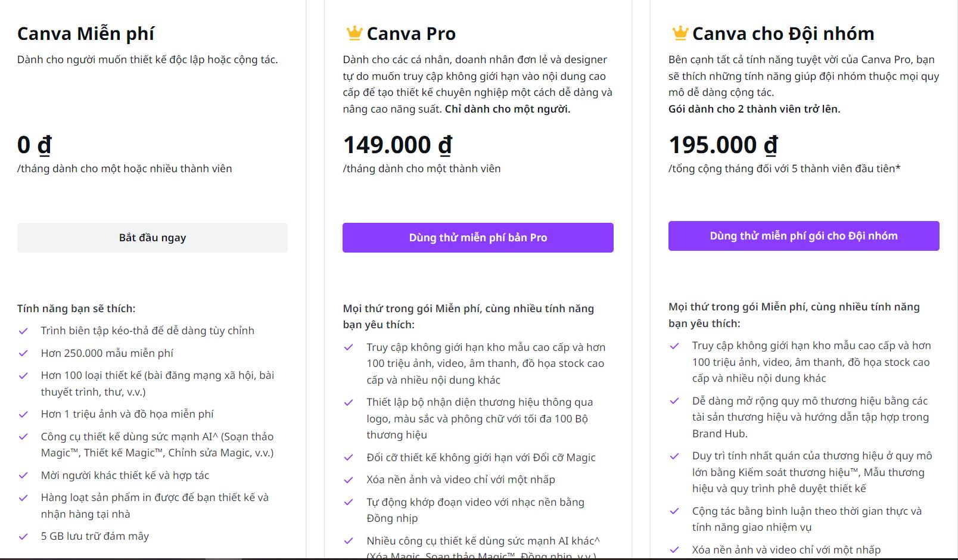Click checkmark beside 'Hơn 250.000 mẫu miễn phí'

tap(23, 353)
